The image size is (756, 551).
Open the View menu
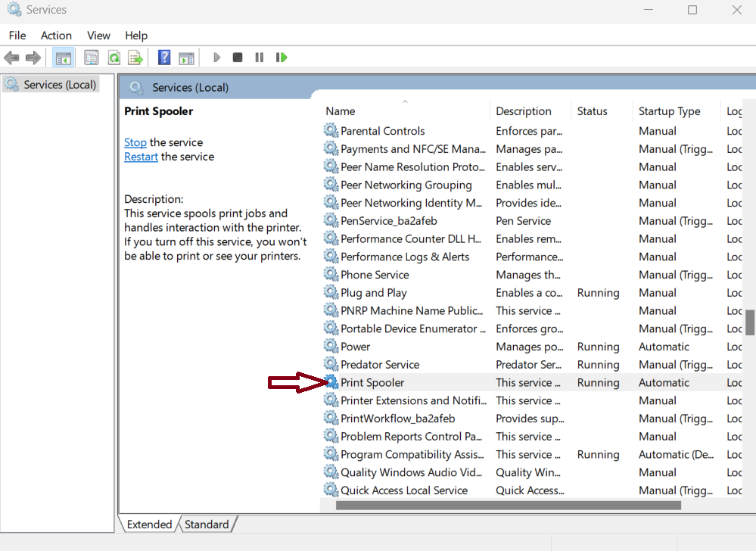tap(98, 36)
